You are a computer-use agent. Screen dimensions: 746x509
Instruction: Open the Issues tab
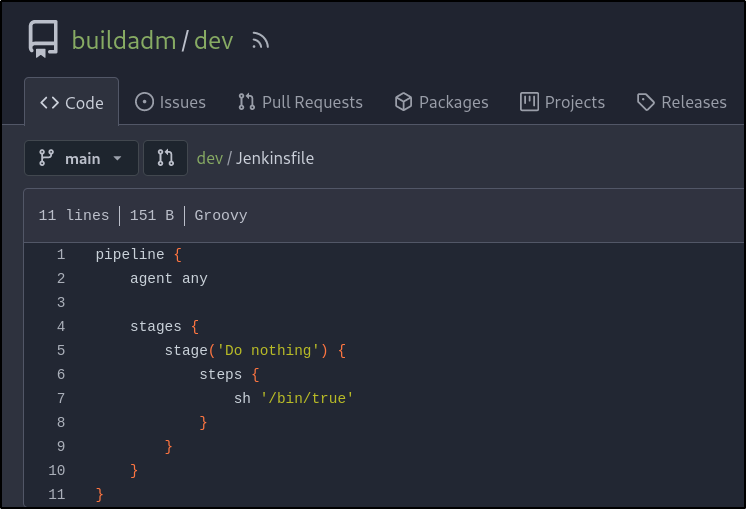coord(170,102)
